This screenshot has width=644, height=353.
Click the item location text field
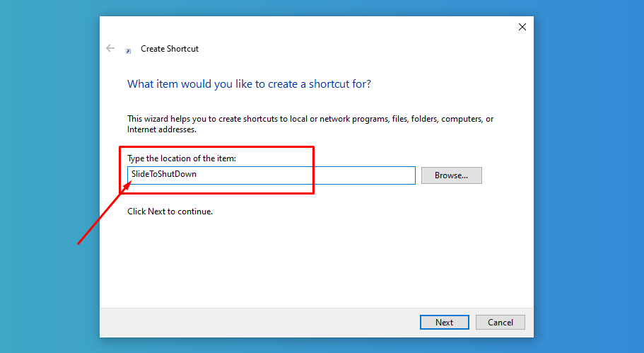pyautogui.click(x=271, y=175)
